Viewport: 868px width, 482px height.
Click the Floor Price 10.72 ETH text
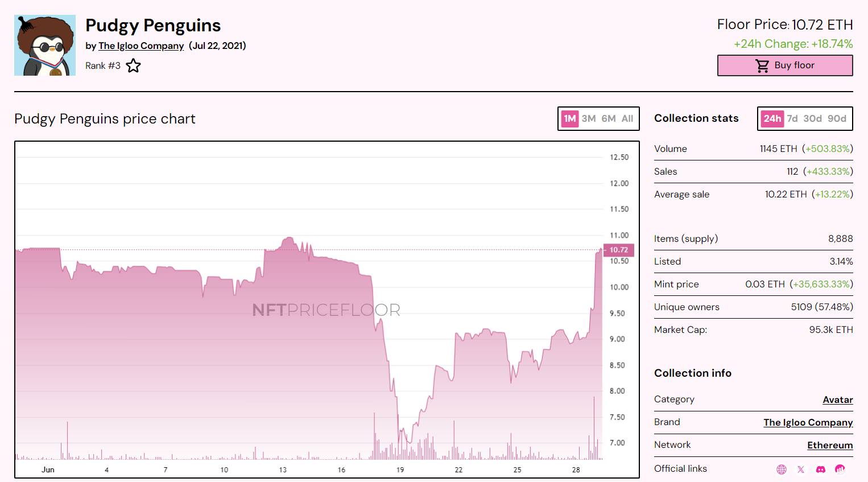(x=785, y=24)
